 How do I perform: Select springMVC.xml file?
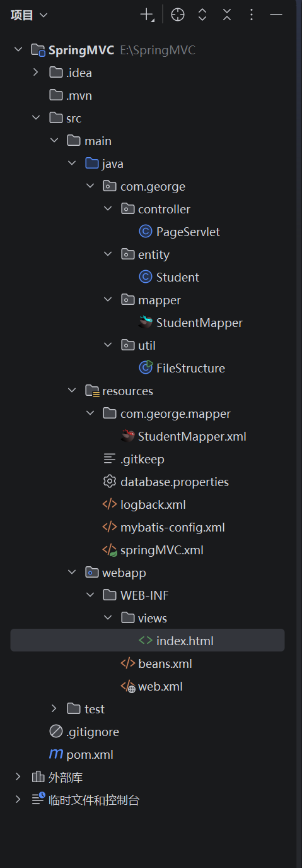[162, 550]
